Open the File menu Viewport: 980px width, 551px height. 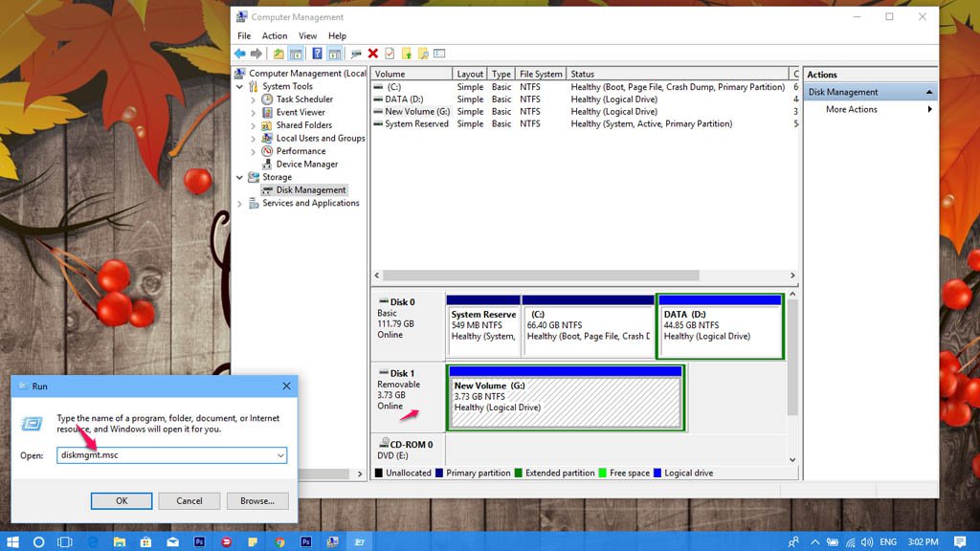244,35
